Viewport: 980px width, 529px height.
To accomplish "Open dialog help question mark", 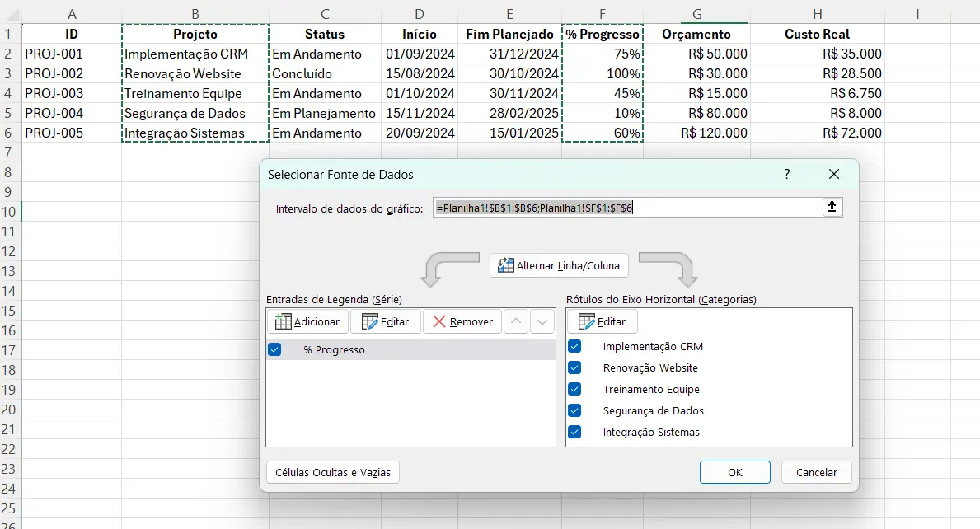I will 787,174.
